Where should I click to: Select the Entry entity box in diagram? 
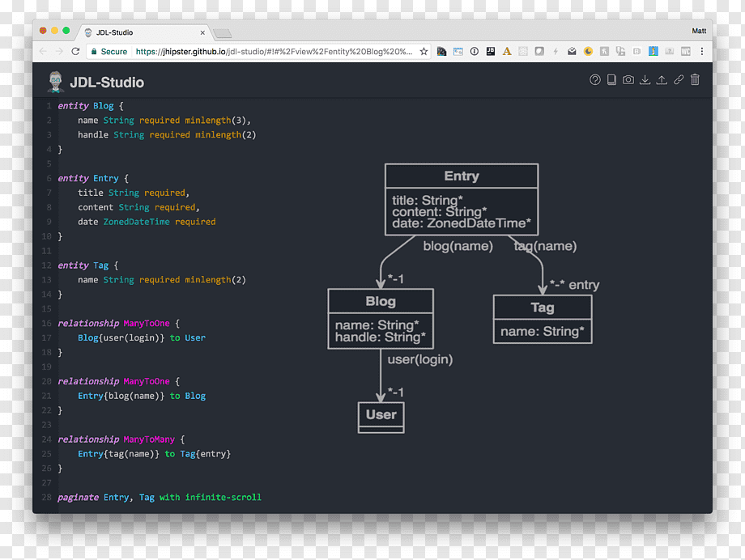pos(462,200)
